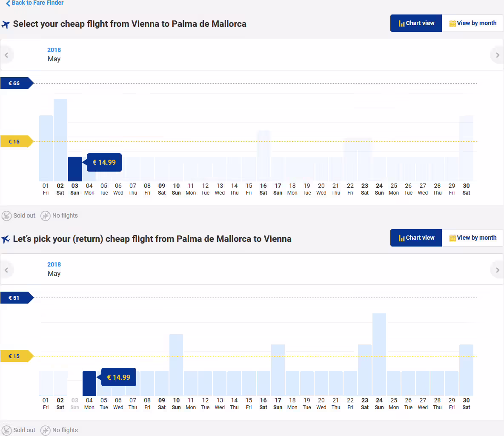Choose the return fare bar for 24 Sun

379,355
